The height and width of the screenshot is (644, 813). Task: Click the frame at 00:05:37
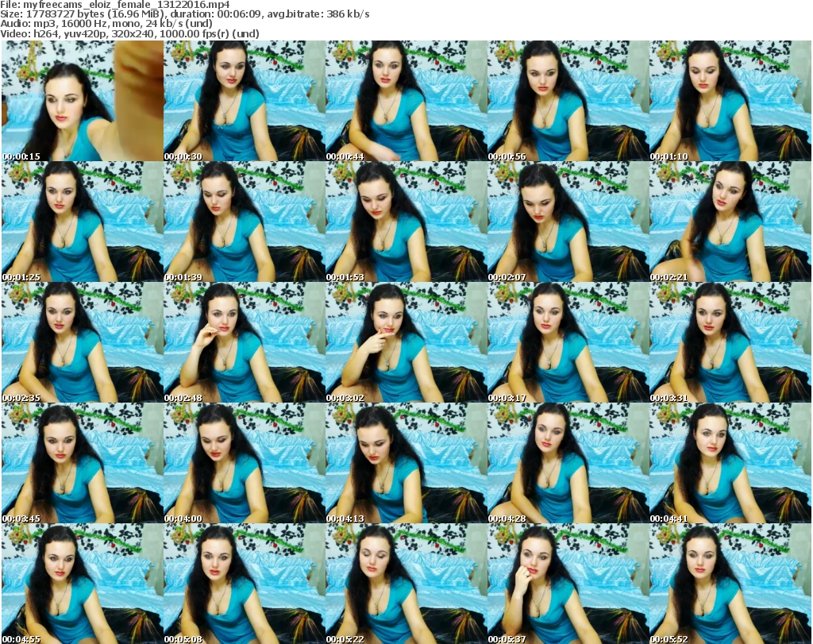tap(568, 584)
